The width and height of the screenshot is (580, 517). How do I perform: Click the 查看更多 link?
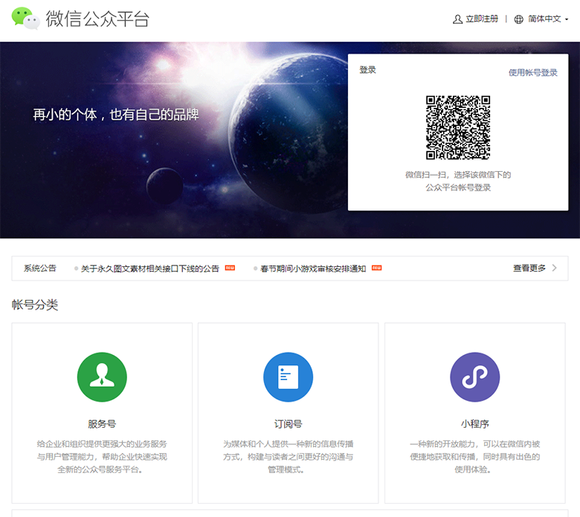point(529,268)
